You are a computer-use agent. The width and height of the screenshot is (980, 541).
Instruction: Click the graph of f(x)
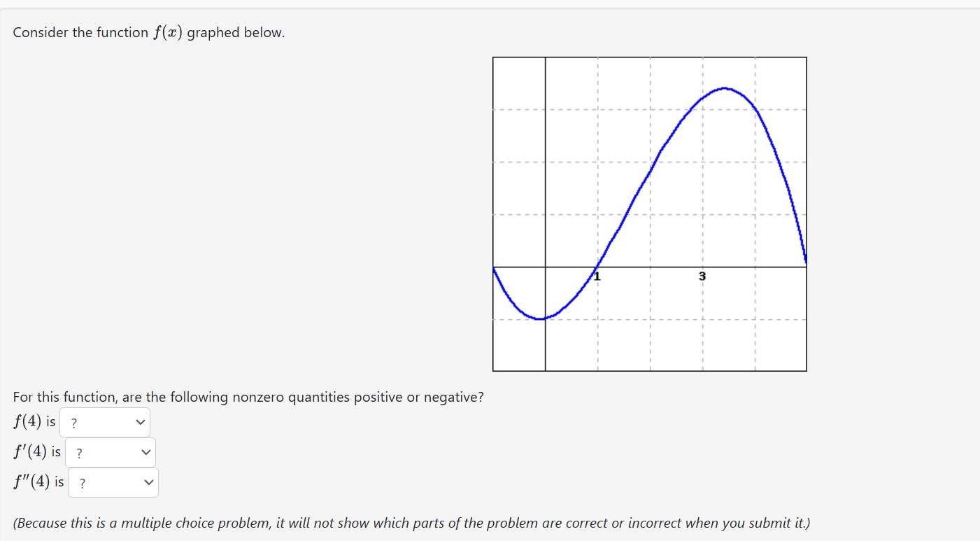point(650,214)
